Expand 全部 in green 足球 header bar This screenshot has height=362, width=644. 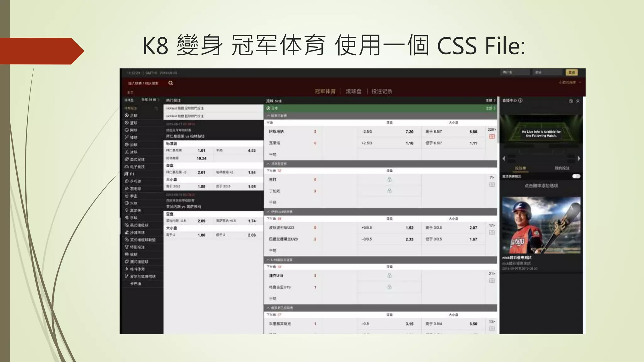pos(491,108)
